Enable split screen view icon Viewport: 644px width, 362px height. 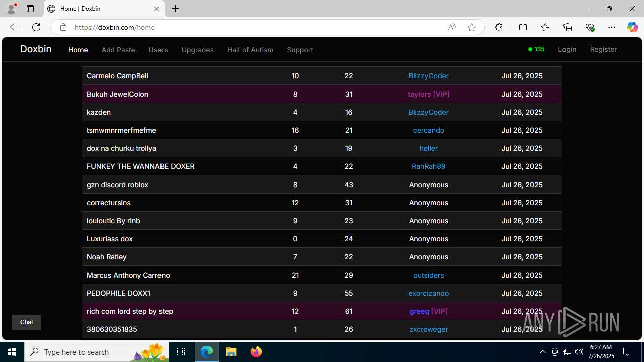click(523, 27)
